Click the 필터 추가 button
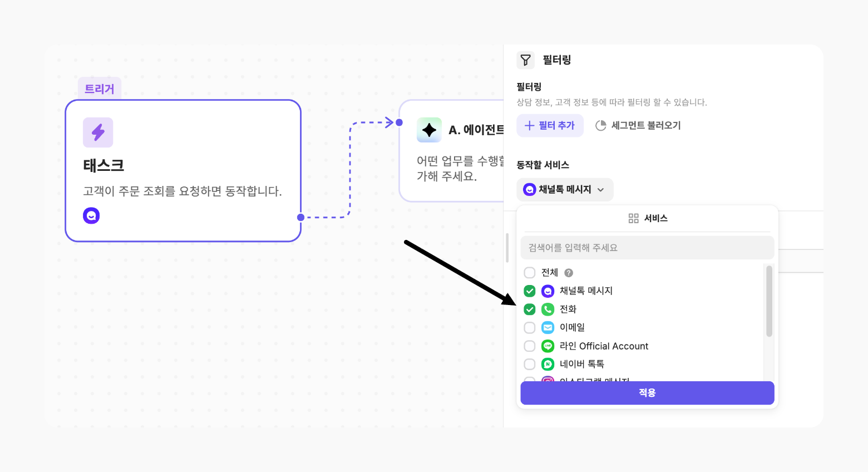Image resolution: width=868 pixels, height=472 pixels. (x=550, y=126)
